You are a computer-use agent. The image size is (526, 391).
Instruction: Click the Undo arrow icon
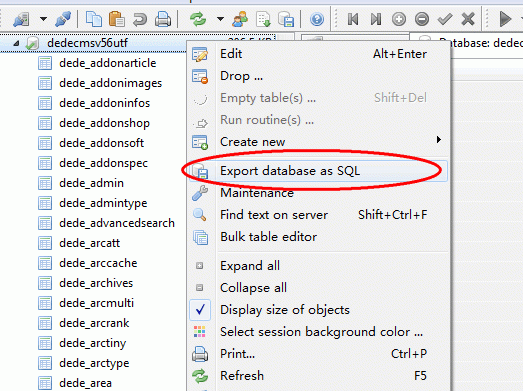point(140,19)
